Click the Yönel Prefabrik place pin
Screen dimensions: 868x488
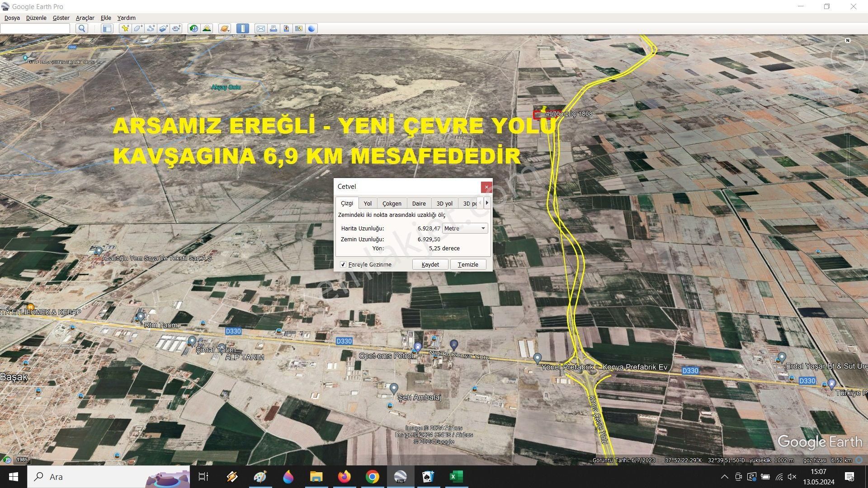[x=537, y=358]
